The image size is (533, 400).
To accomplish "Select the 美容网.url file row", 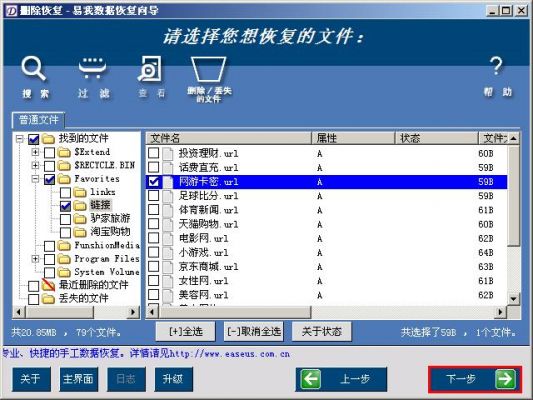I will point(326,295).
